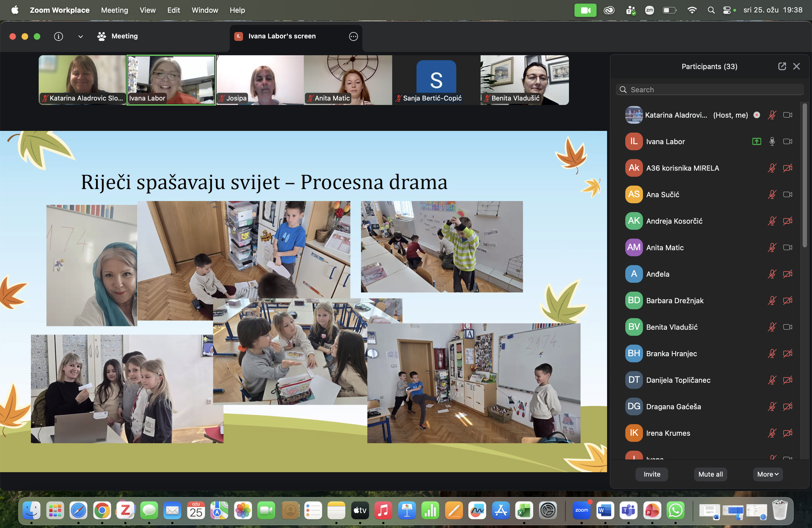Unmute Ana Sučić's microphone
The height and width of the screenshot is (528, 812).
click(772, 195)
